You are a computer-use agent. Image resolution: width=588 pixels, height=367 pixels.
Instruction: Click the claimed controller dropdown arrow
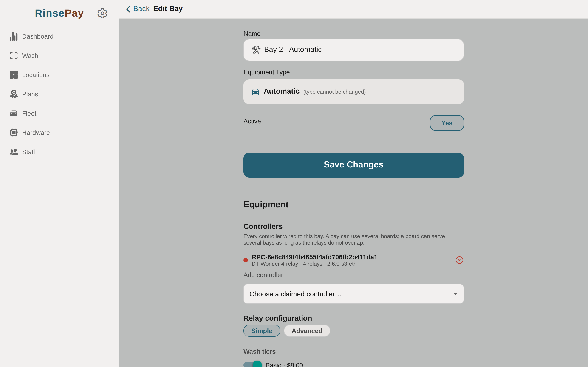coord(455,294)
